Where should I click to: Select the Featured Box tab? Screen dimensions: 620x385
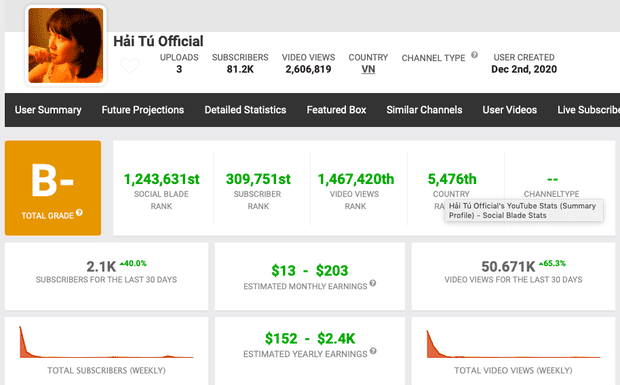336,110
